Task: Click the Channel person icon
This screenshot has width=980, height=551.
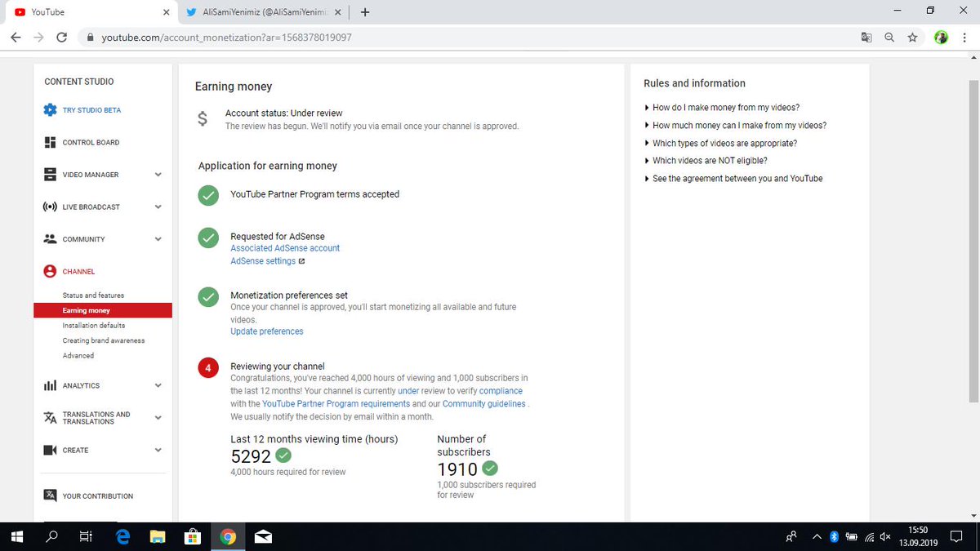Action: click(50, 271)
